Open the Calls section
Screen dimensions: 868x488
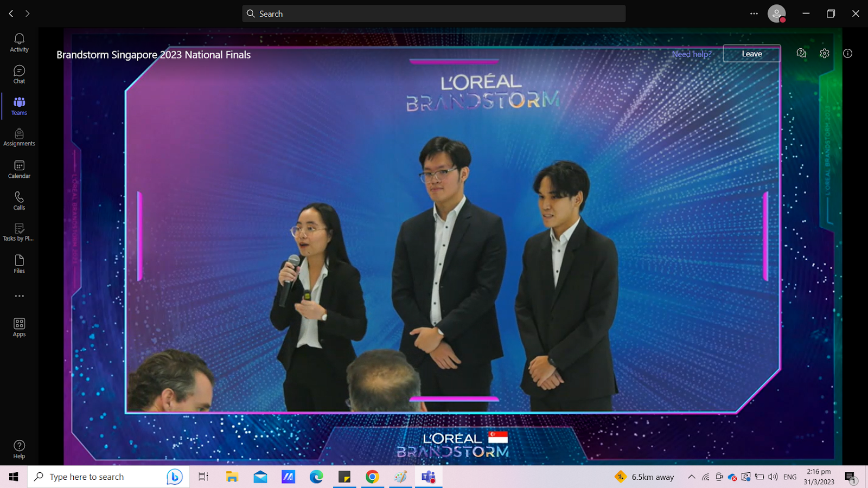(19, 201)
